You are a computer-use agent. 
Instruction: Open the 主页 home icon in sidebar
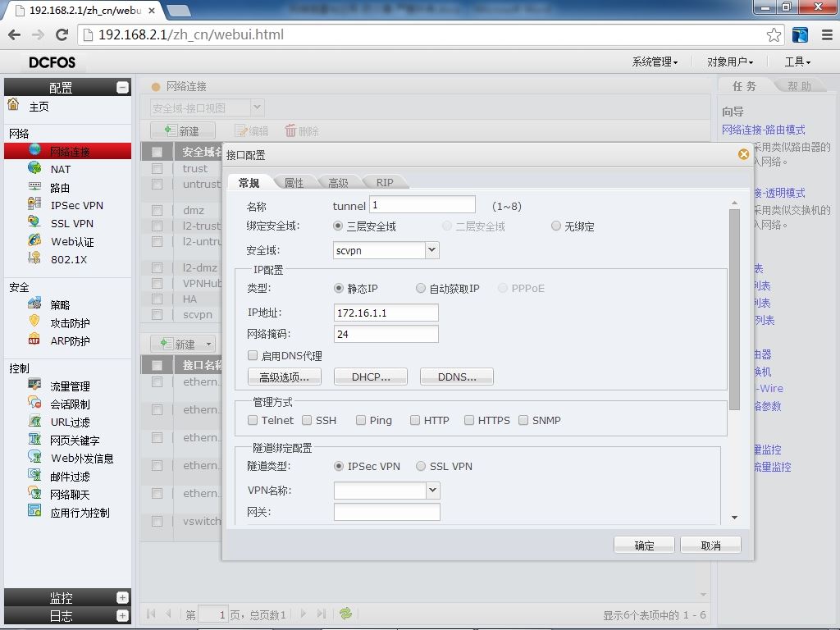click(x=13, y=104)
